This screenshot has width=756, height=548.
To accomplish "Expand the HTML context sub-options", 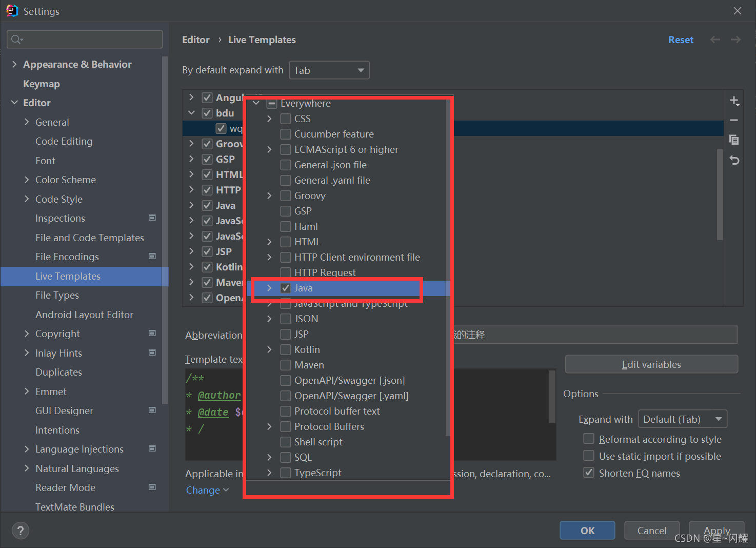I will tap(269, 242).
